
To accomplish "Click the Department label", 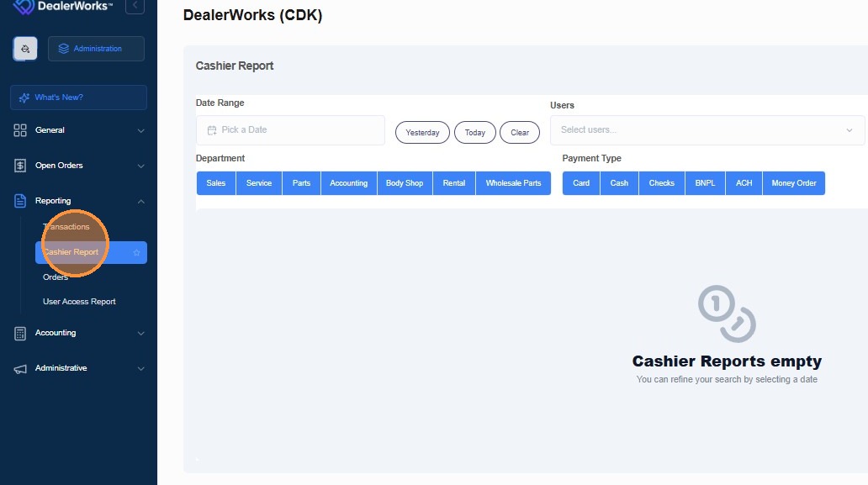I will (x=220, y=158).
